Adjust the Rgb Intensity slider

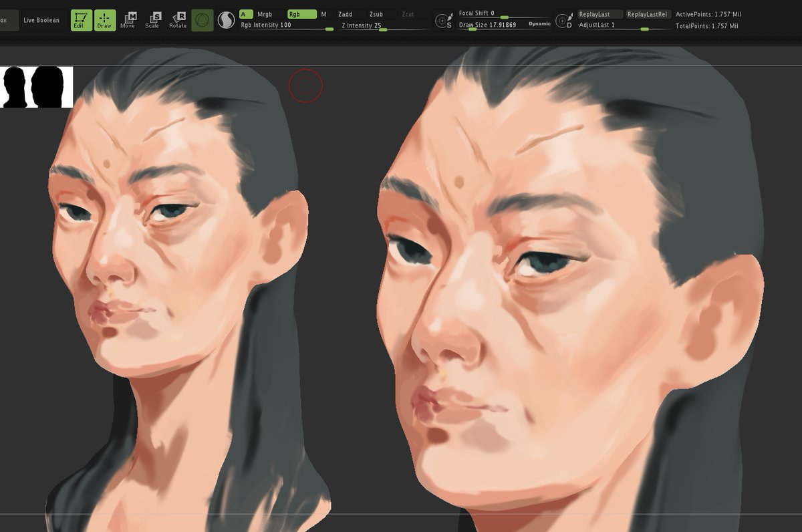tap(287, 25)
